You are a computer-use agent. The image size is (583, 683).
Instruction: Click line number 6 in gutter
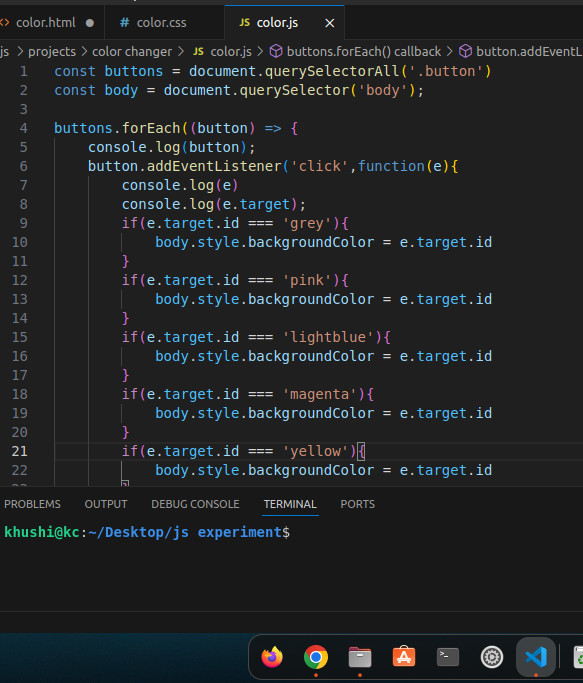click(24, 166)
